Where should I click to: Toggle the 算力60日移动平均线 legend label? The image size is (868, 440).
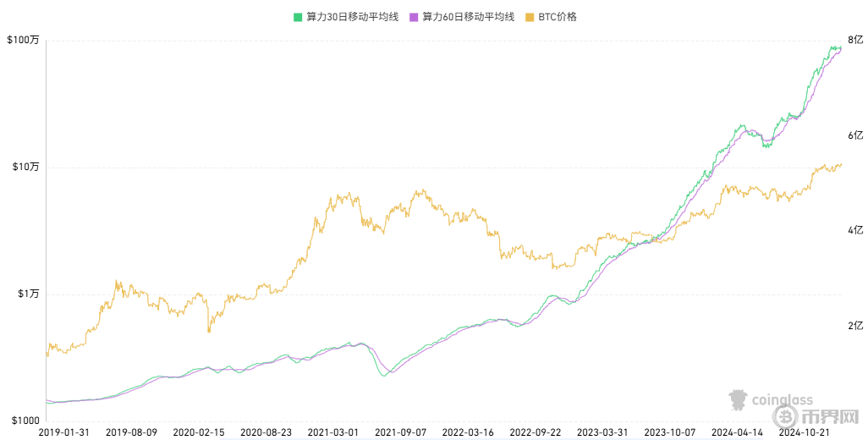(x=469, y=17)
